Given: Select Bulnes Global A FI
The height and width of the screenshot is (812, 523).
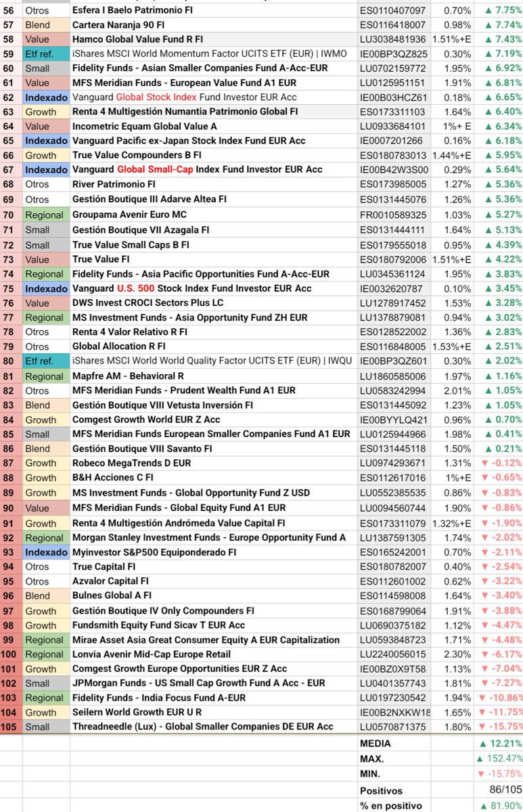Looking at the screenshot, I should click(112, 596).
